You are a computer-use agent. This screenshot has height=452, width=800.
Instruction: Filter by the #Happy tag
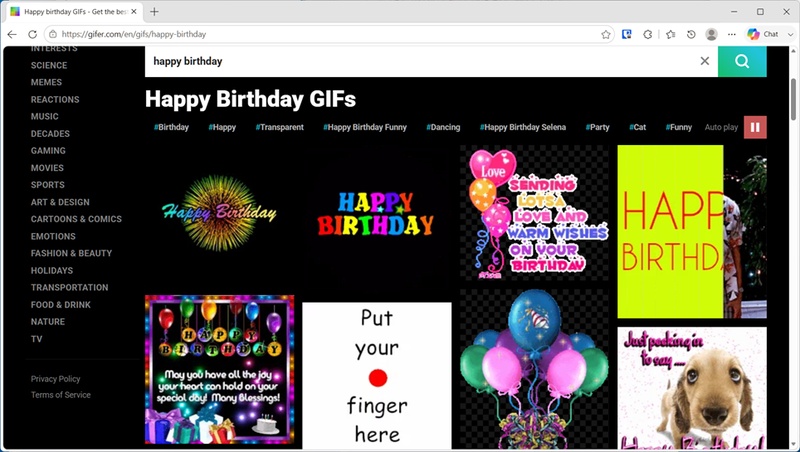coord(222,127)
